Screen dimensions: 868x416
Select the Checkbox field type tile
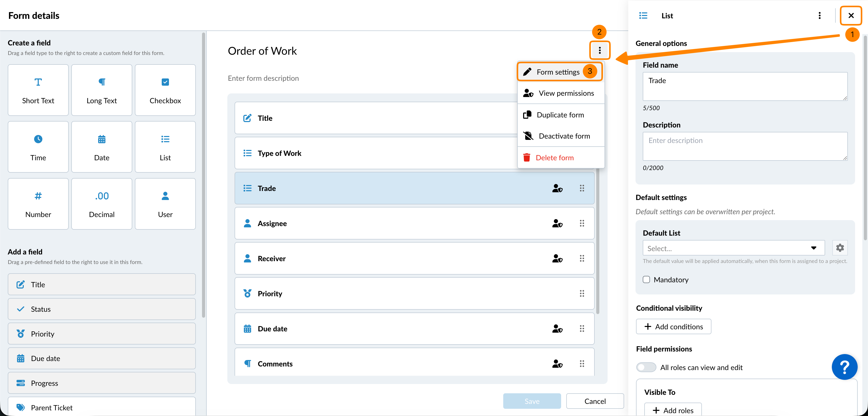[165, 90]
